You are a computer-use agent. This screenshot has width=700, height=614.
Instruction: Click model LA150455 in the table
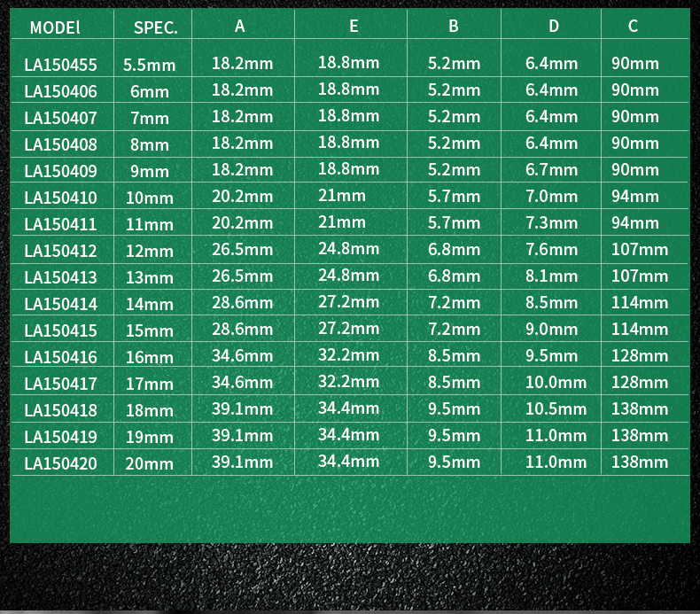point(61,65)
